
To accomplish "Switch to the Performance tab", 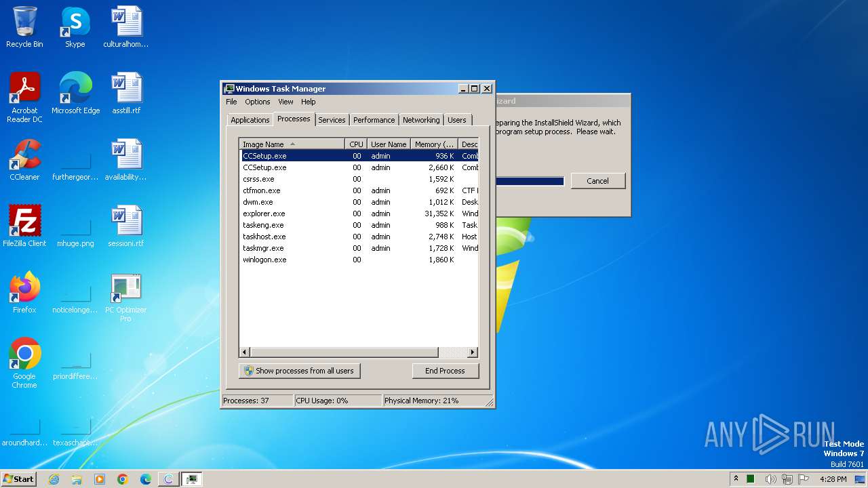I will pyautogui.click(x=374, y=120).
